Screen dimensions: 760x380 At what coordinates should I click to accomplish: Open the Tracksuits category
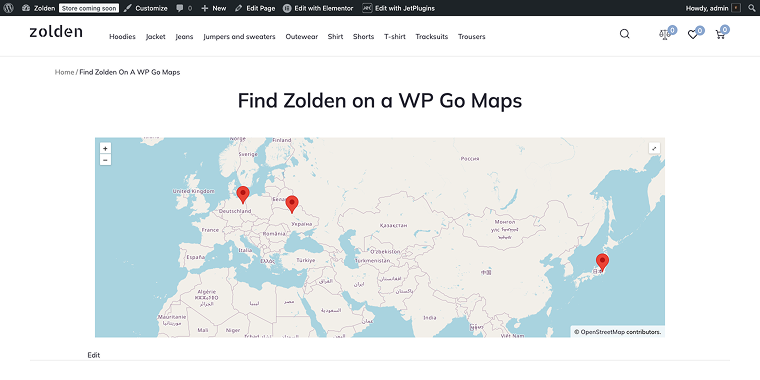(x=432, y=37)
